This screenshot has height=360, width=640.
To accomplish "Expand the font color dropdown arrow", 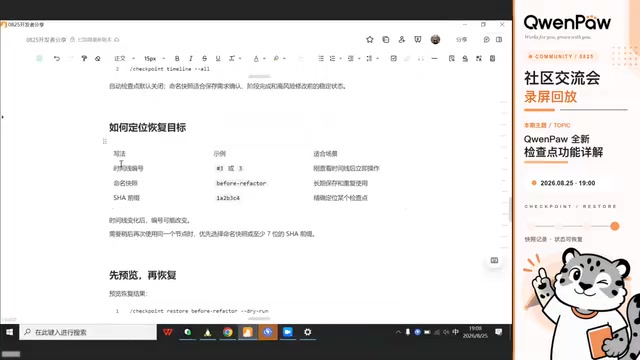I will click(x=264, y=59).
